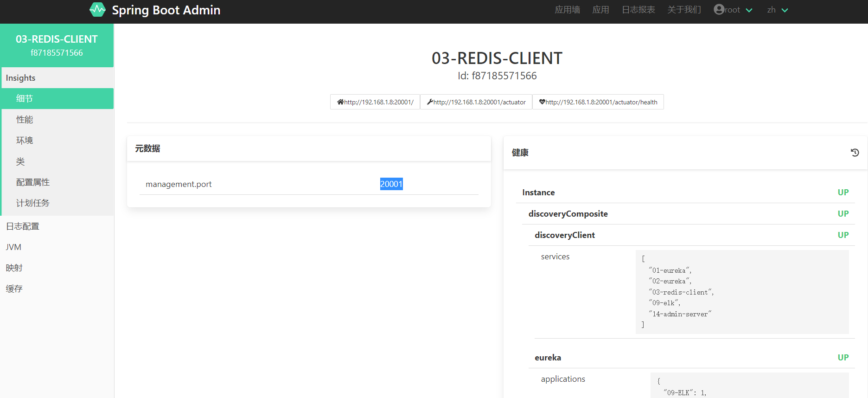Open the actuator management URL button
The height and width of the screenshot is (398, 868).
(x=476, y=102)
